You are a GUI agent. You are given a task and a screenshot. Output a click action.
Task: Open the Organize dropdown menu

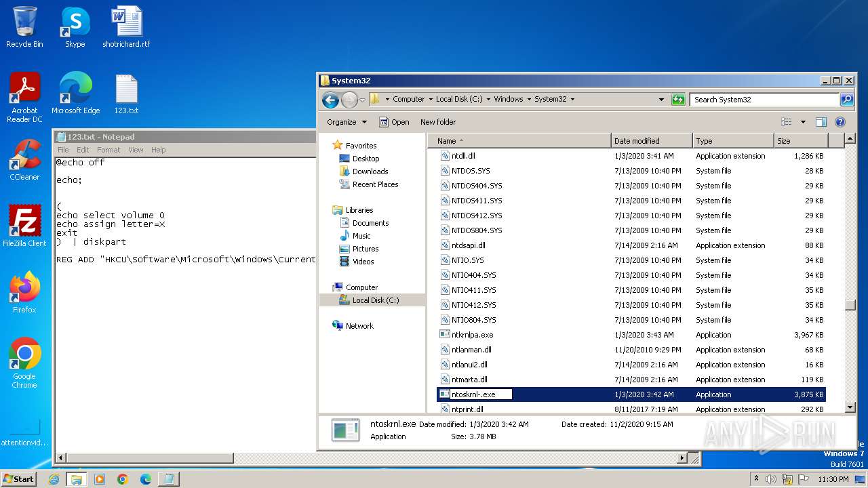347,122
